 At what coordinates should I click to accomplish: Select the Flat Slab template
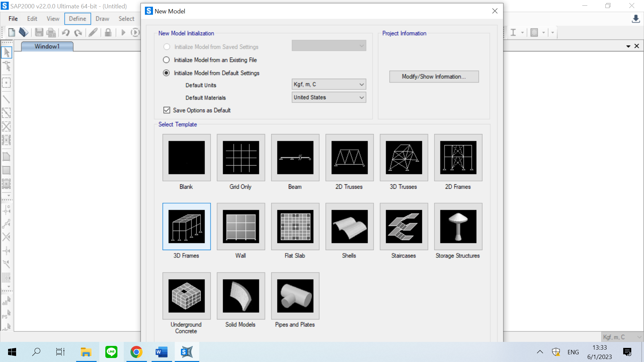tap(295, 227)
